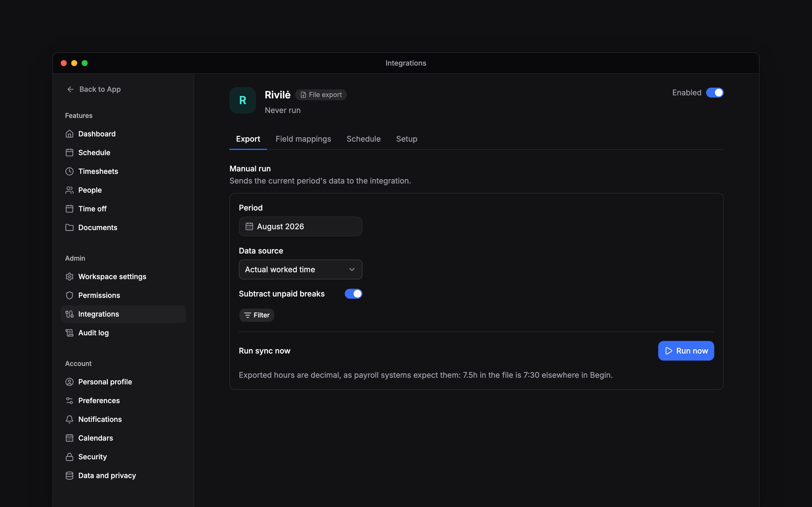Click the People icon in sidebar
The height and width of the screenshot is (507, 812).
point(70,190)
